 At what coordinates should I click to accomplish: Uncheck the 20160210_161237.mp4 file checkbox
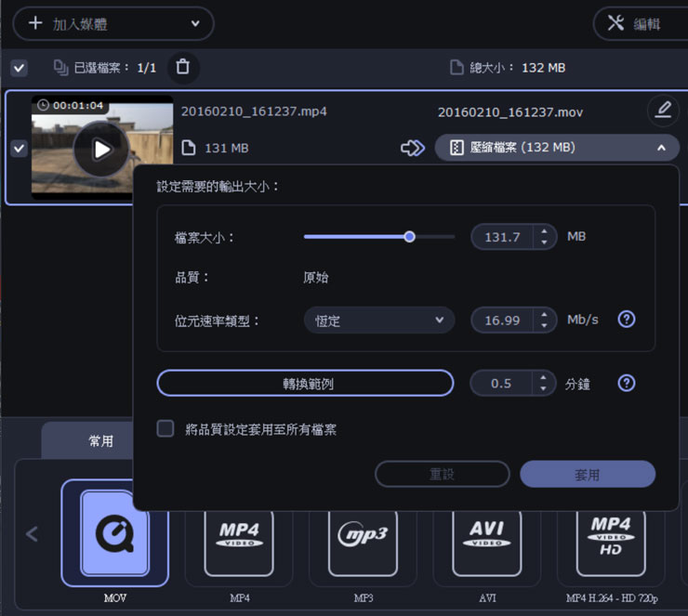19,148
